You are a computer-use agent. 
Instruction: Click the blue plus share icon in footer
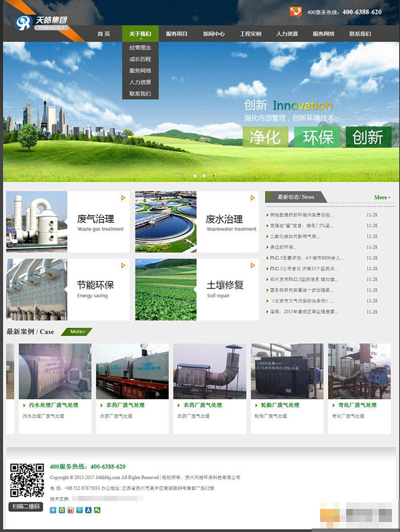point(53,510)
